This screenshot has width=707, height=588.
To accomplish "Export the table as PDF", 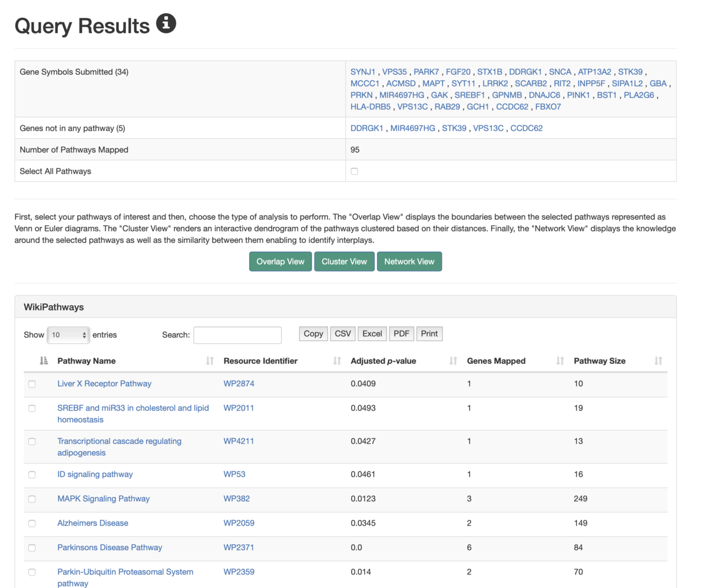I will point(401,334).
